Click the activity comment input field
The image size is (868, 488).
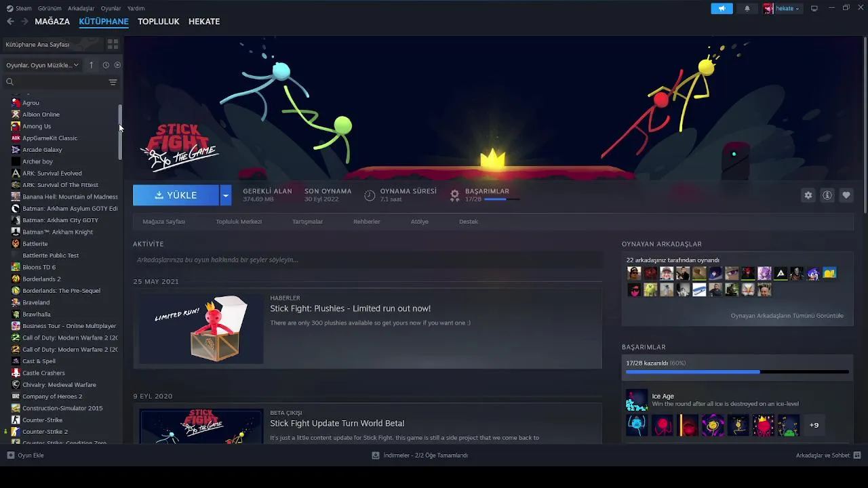pos(368,260)
